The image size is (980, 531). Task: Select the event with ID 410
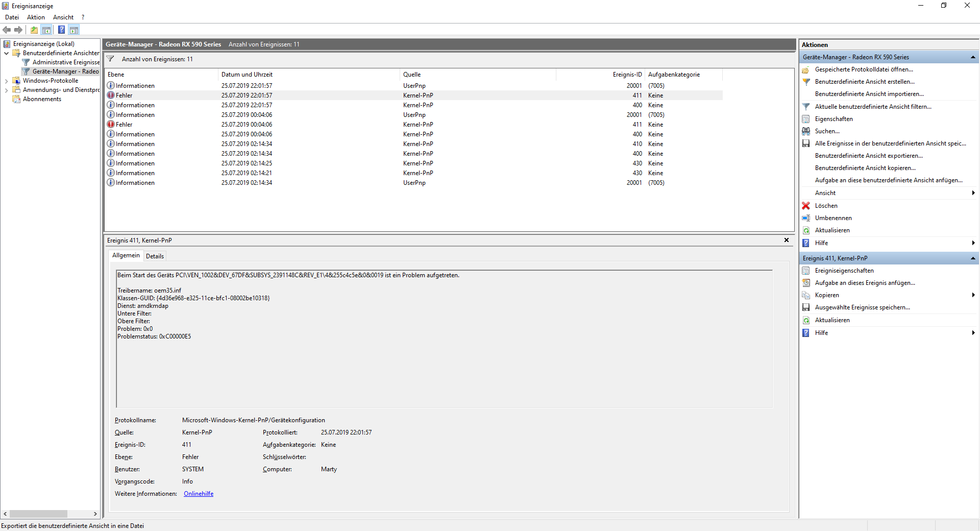pyautogui.click(x=413, y=144)
